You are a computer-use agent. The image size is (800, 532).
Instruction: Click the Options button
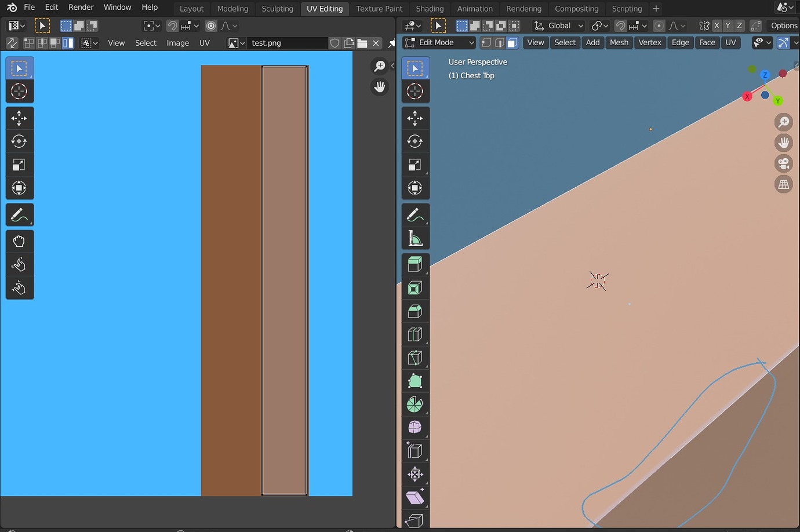tap(784, 25)
